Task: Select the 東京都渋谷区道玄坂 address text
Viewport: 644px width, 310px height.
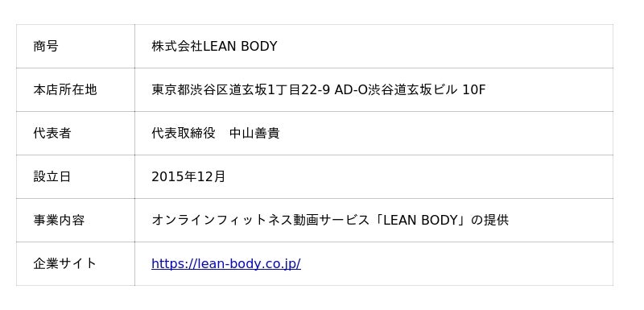Action: [x=209, y=90]
